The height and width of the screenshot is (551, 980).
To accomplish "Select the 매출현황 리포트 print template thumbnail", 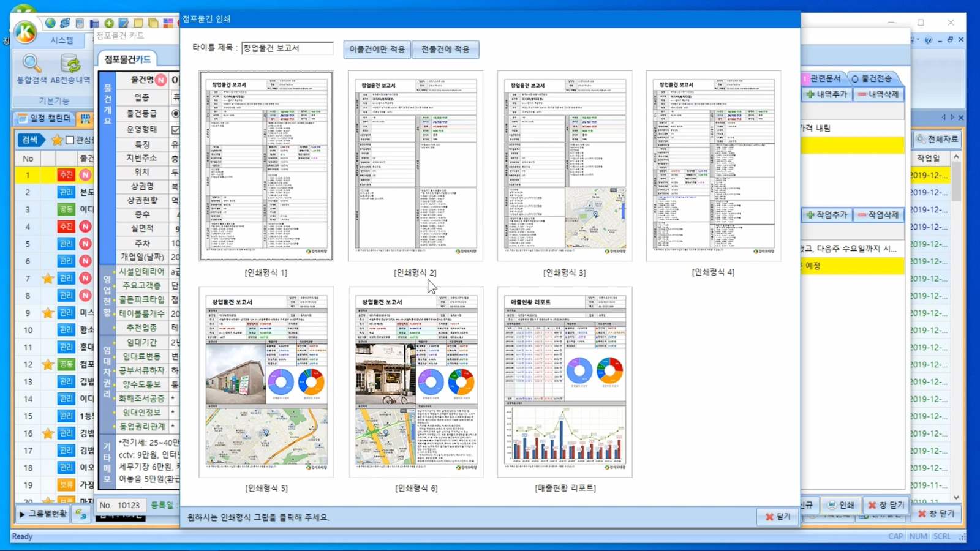I will click(565, 382).
